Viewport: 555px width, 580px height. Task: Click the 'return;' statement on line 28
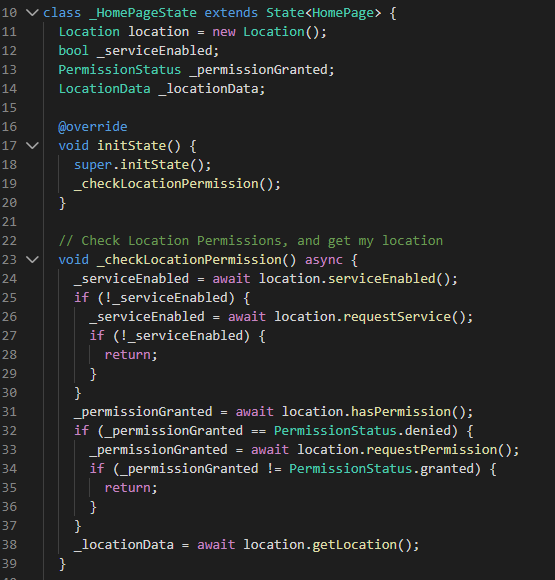coord(131,355)
